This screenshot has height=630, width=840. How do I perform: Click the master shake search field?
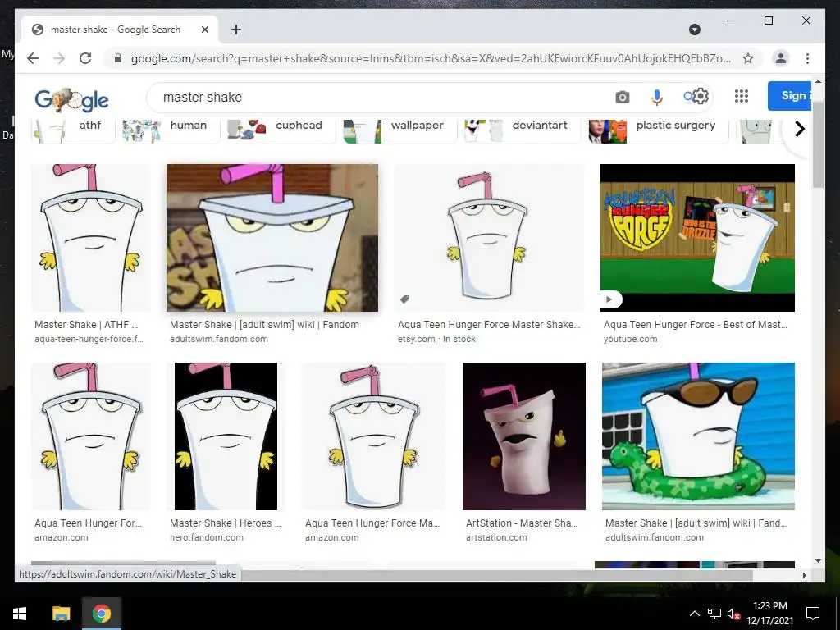click(x=381, y=97)
